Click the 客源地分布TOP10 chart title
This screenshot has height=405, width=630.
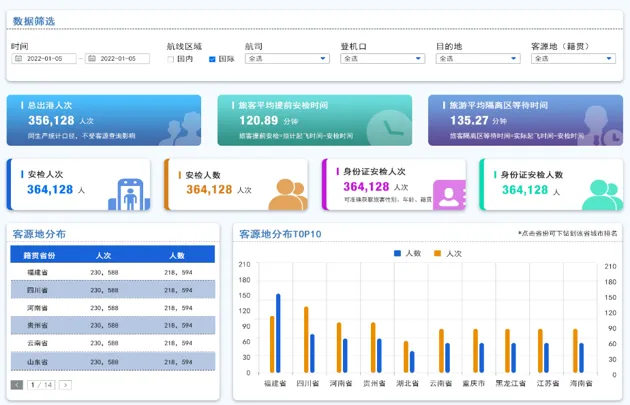(x=280, y=234)
